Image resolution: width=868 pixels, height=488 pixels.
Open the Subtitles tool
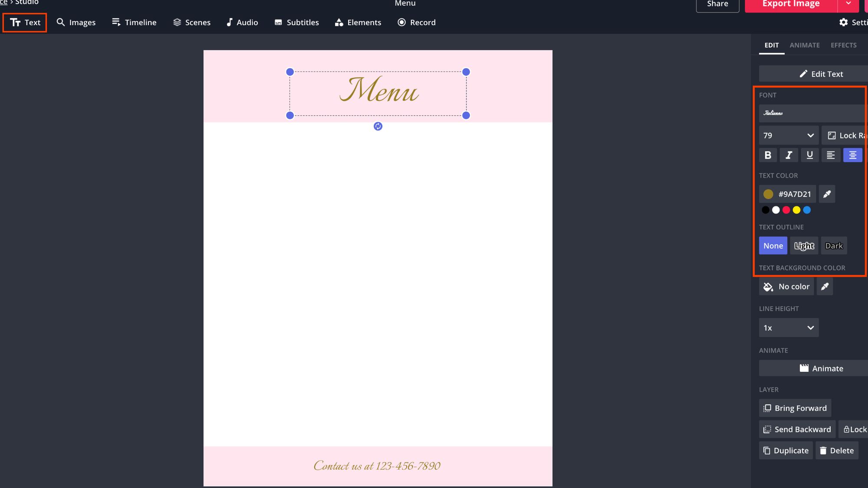(x=297, y=23)
